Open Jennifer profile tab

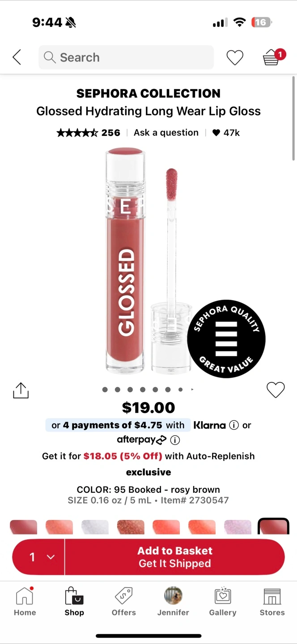pyautogui.click(x=173, y=602)
